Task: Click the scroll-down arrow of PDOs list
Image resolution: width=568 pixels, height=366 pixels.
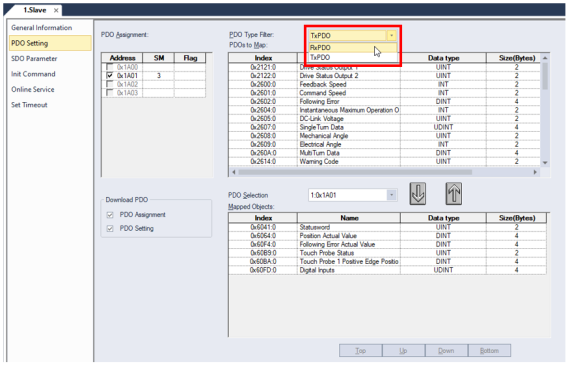Action: (545, 163)
